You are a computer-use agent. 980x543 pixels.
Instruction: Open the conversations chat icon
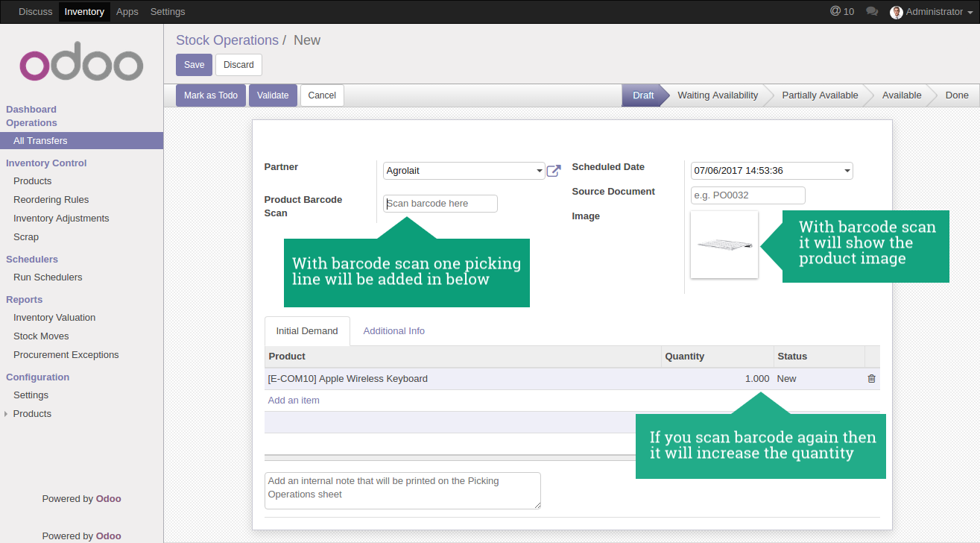pyautogui.click(x=872, y=11)
